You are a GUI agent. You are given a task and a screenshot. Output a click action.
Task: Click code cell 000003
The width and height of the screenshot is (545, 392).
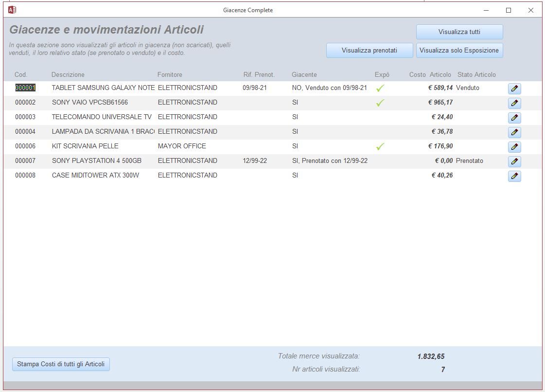pos(25,117)
